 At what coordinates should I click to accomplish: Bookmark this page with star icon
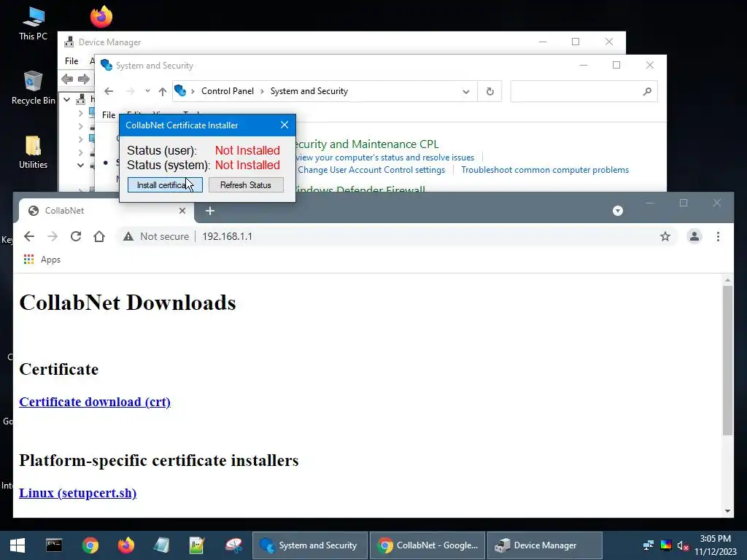(x=665, y=236)
